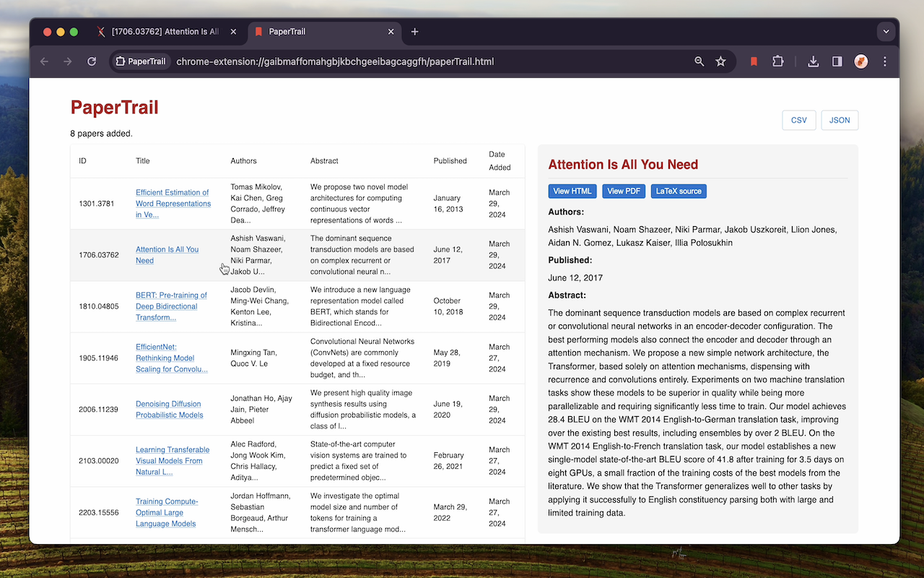Export papers as CSV
The height and width of the screenshot is (578, 924).
799,120
